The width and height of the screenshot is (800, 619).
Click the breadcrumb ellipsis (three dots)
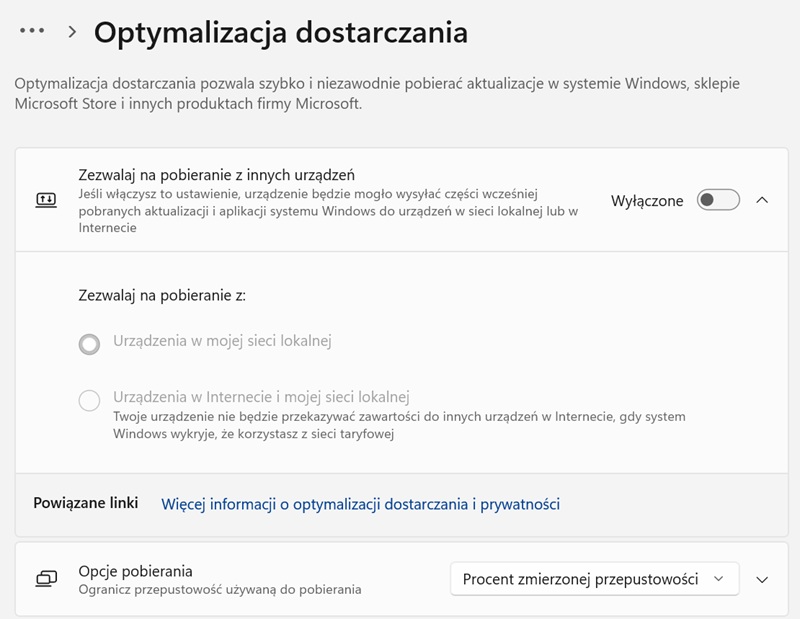(x=32, y=31)
